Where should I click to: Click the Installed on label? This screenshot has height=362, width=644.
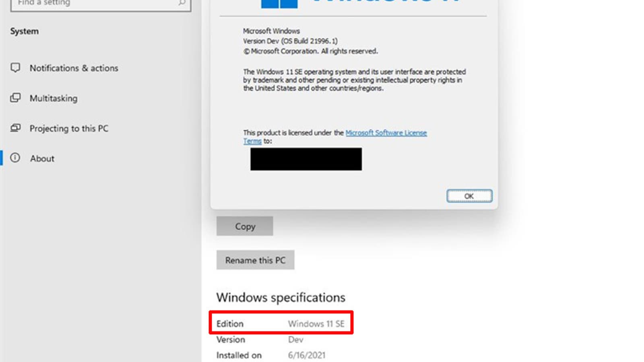[239, 355]
